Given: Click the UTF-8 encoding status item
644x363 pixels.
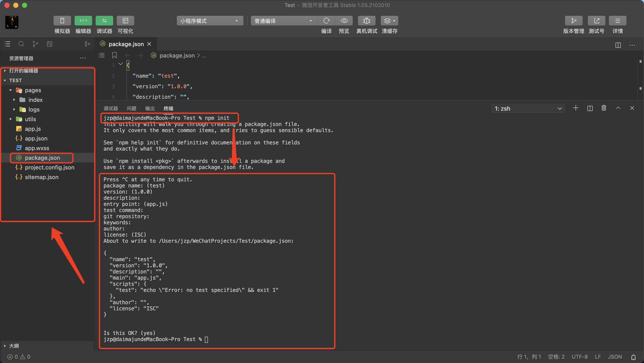Looking at the screenshot, I should 580,357.
